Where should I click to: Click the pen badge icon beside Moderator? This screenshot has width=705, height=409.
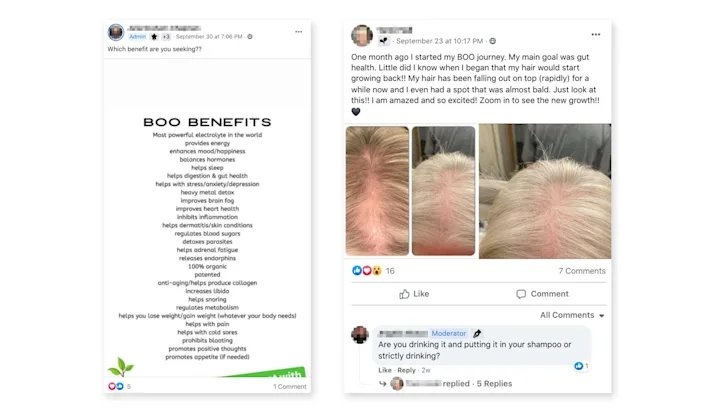pyautogui.click(x=477, y=333)
